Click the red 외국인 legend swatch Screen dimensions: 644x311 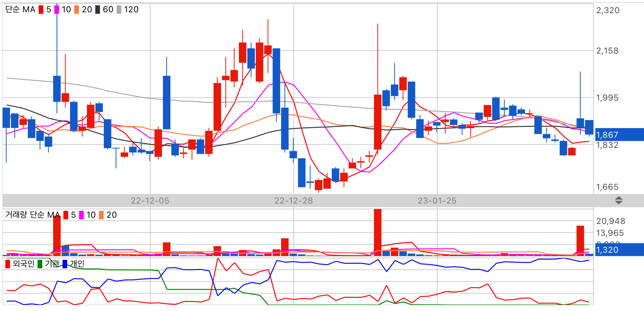click(x=8, y=264)
